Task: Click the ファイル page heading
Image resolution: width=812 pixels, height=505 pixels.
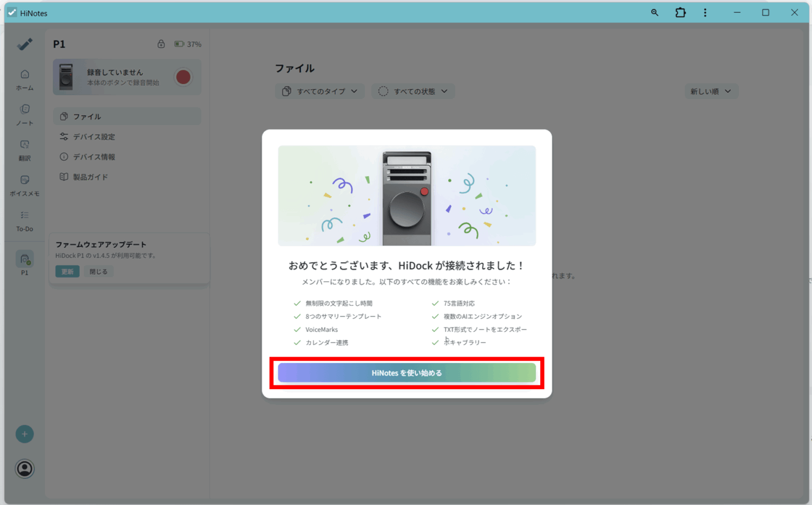Action: click(294, 68)
